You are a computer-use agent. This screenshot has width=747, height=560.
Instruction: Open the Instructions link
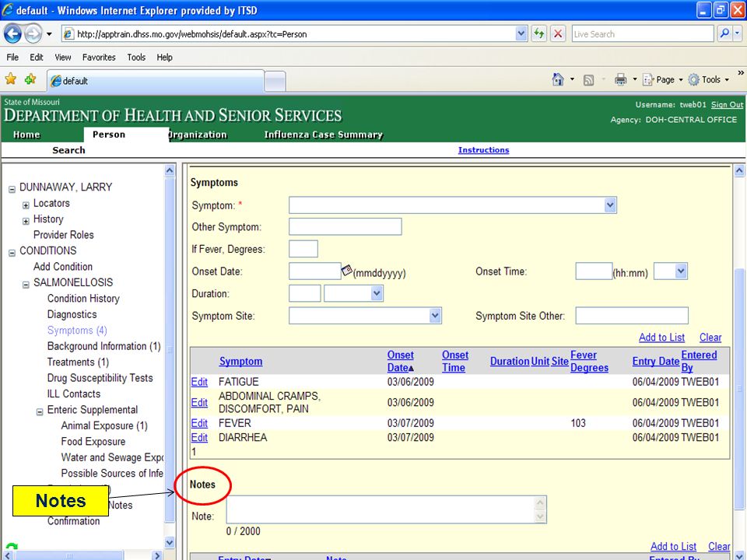(483, 150)
